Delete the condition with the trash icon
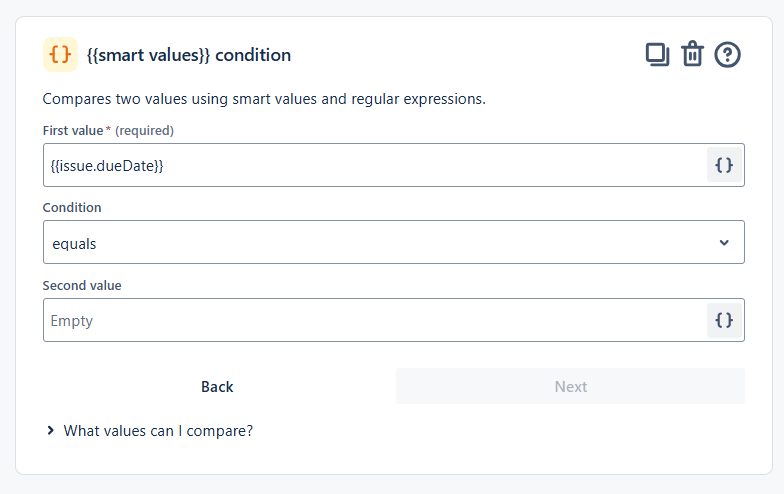The height and width of the screenshot is (494, 784). point(692,55)
